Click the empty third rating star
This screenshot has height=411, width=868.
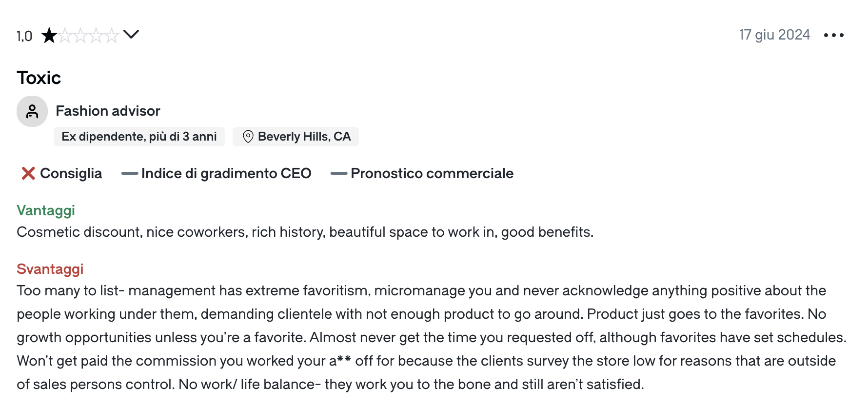(x=80, y=36)
